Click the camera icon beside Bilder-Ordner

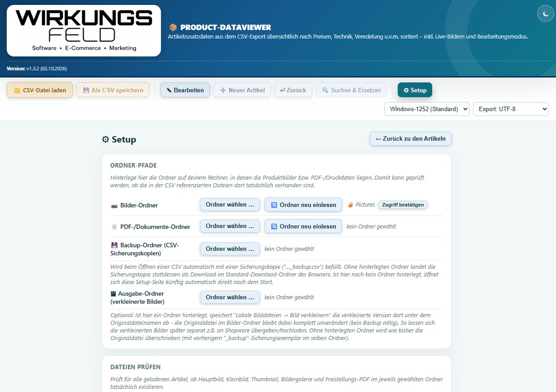(x=114, y=206)
